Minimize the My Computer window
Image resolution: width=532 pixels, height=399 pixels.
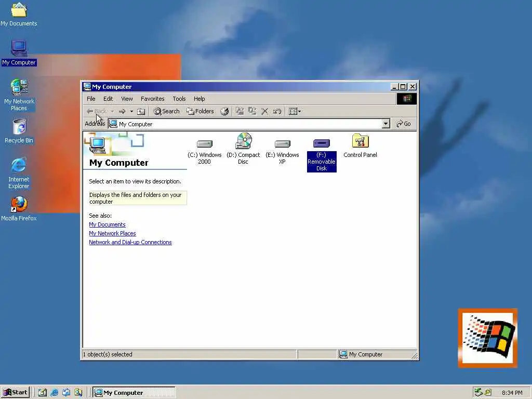[x=394, y=87]
